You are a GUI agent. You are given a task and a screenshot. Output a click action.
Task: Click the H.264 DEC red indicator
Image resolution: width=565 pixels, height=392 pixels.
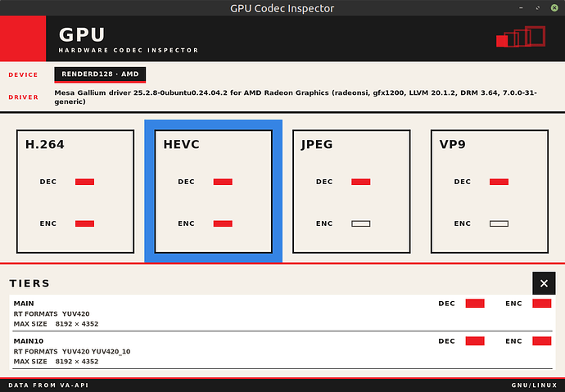pyautogui.click(x=84, y=182)
